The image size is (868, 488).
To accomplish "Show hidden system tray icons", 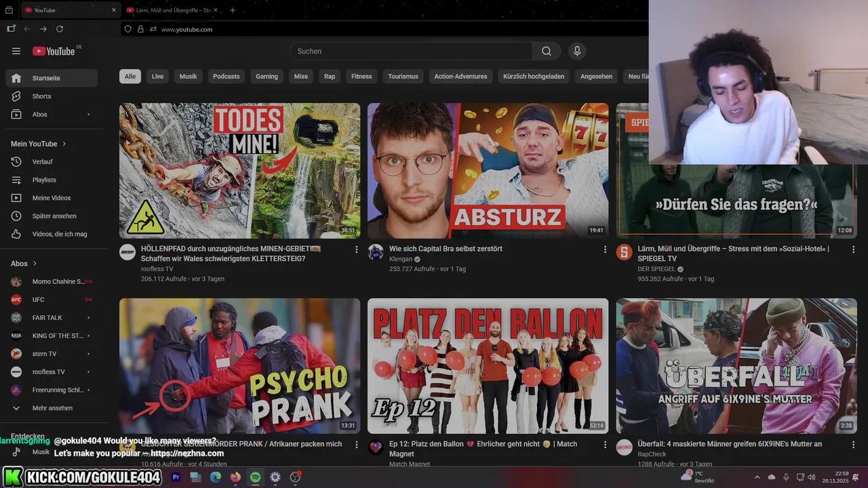I will (757, 477).
